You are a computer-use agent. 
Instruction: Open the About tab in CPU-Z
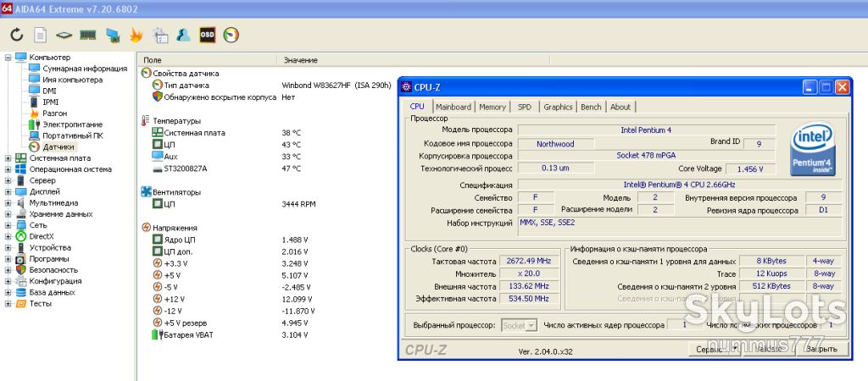point(620,107)
